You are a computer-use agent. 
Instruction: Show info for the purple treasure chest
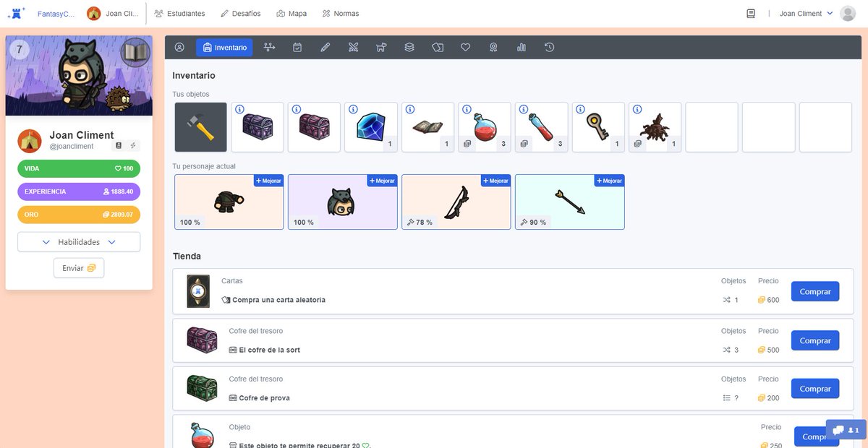239,110
